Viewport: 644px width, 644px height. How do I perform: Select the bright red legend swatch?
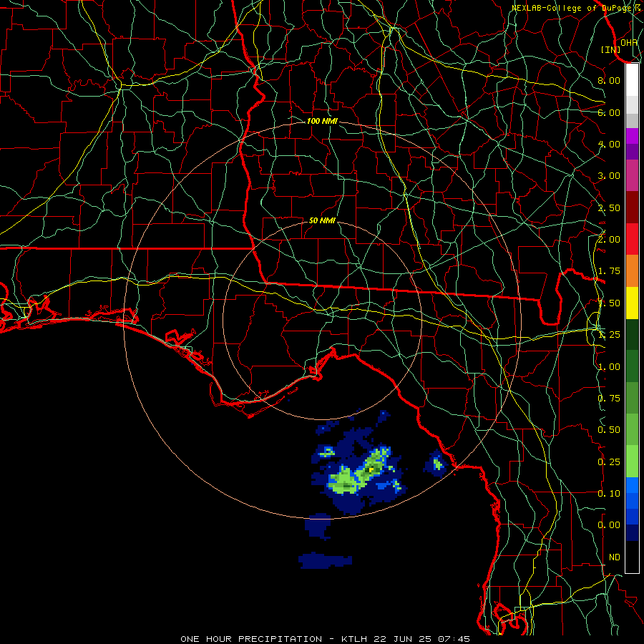pyautogui.click(x=632, y=239)
